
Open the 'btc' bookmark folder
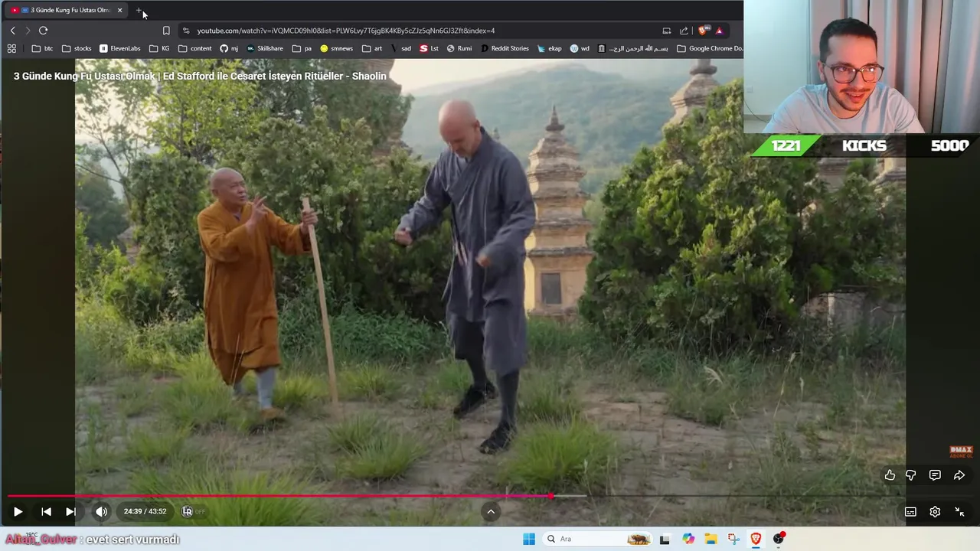click(43, 48)
